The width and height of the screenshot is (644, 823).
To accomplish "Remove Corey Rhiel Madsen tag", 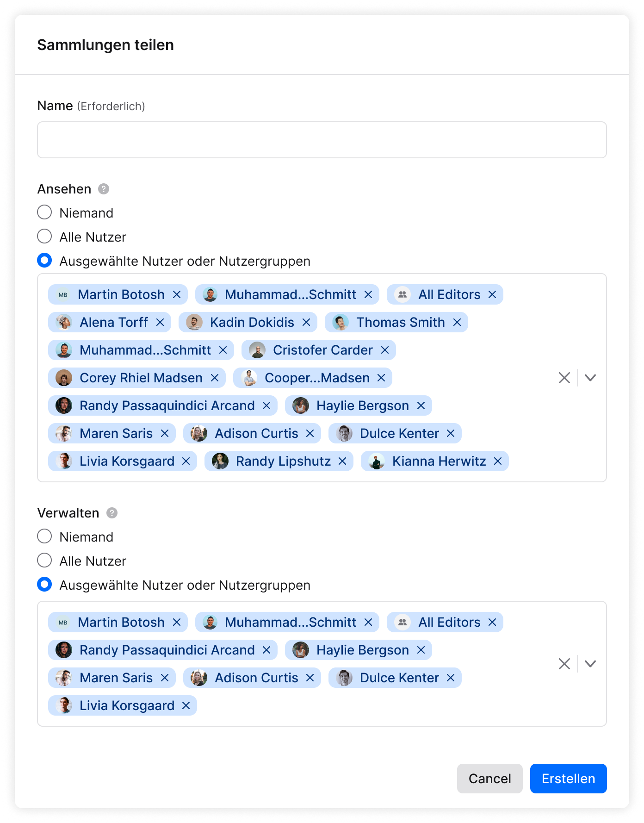I will pyautogui.click(x=215, y=378).
